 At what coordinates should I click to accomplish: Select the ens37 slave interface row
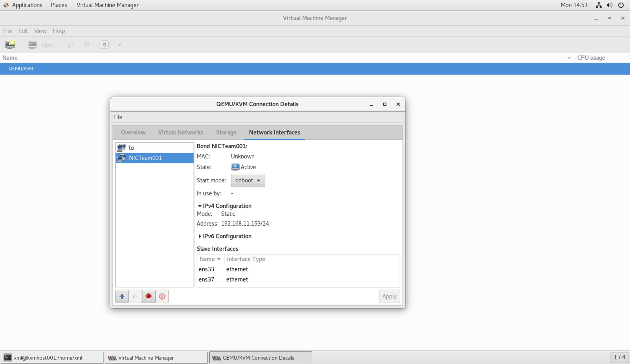(298, 279)
